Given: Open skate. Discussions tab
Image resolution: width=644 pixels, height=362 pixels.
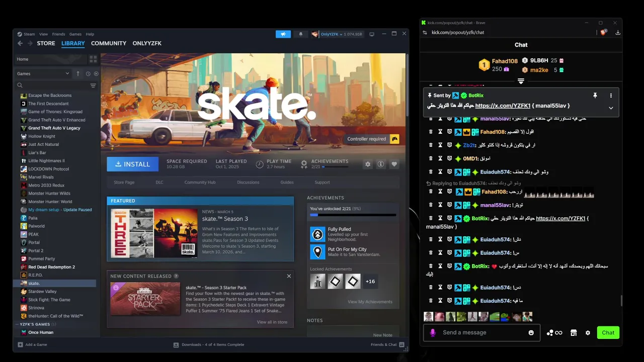Looking at the screenshot, I should (x=248, y=183).
